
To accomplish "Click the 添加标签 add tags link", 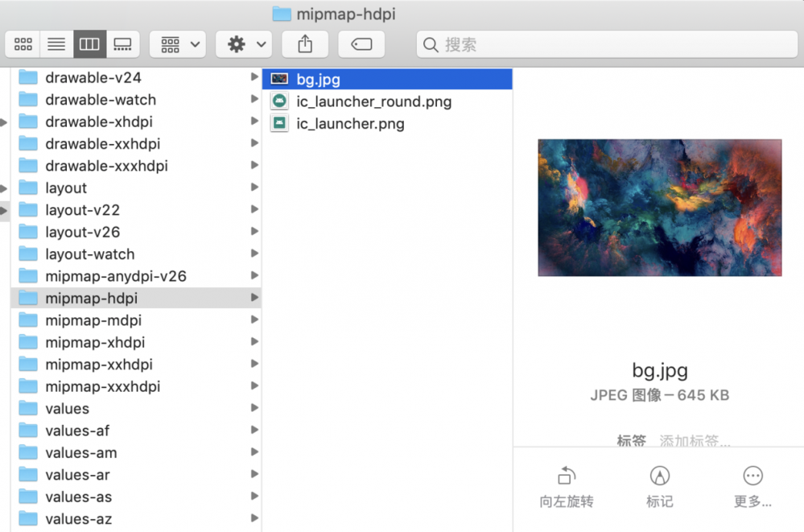I will point(694,441).
